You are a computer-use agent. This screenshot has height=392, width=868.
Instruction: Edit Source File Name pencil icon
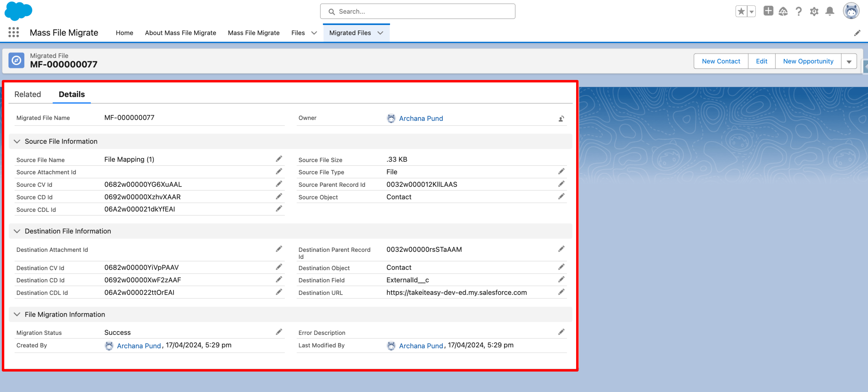point(279,159)
